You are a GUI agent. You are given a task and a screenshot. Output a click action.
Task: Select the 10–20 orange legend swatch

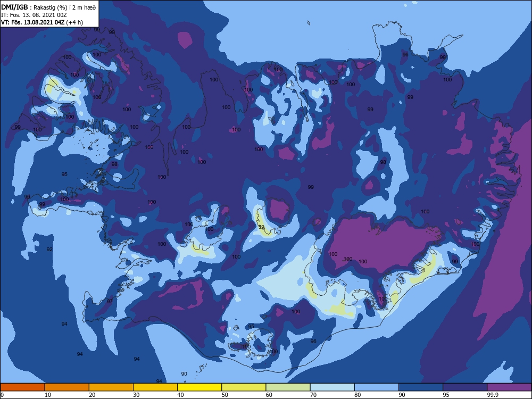pos(67,387)
